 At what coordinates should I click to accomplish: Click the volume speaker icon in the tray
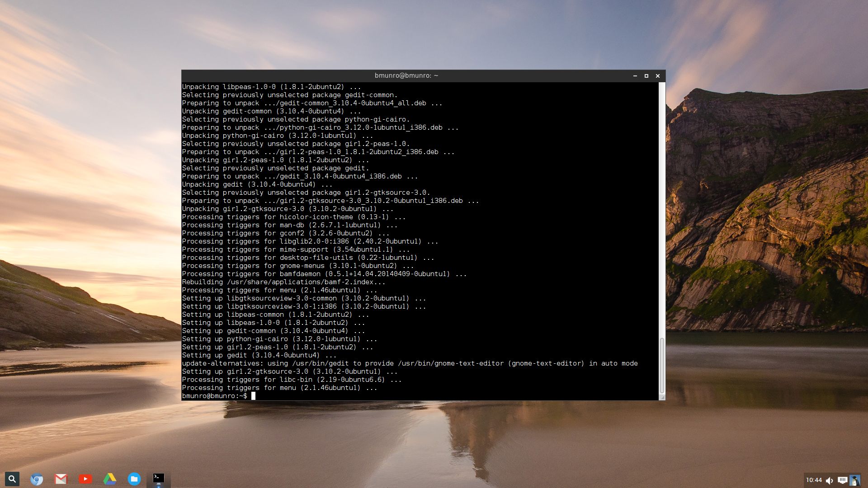(x=829, y=480)
